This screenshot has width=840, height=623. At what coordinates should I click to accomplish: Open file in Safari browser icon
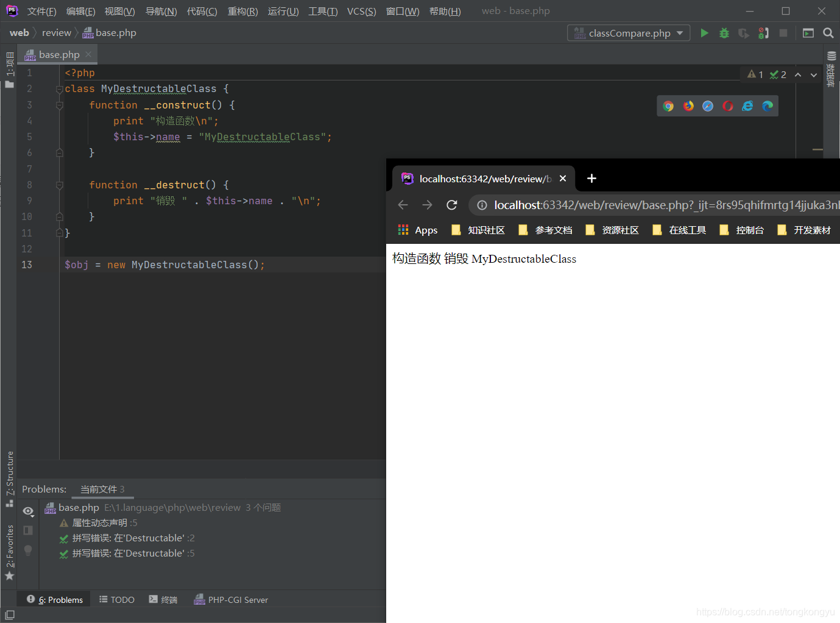708,106
